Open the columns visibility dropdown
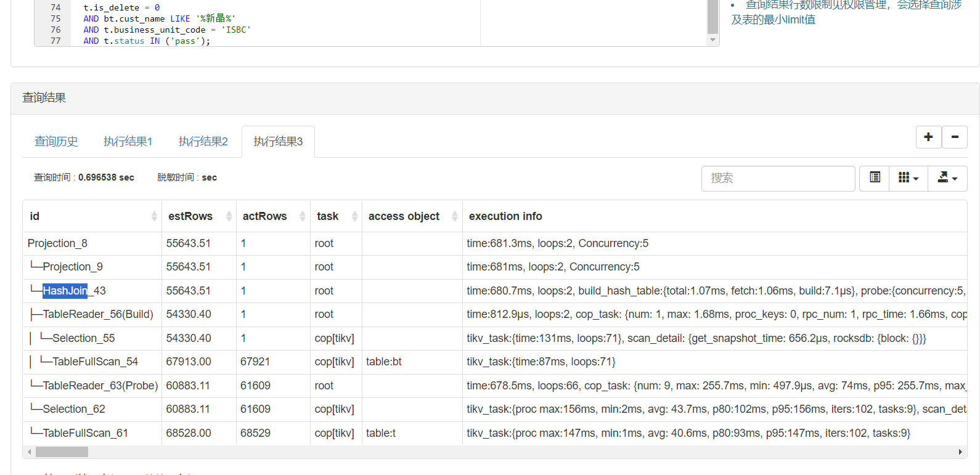Viewport: 980px width, 475px height. pyautogui.click(x=909, y=178)
